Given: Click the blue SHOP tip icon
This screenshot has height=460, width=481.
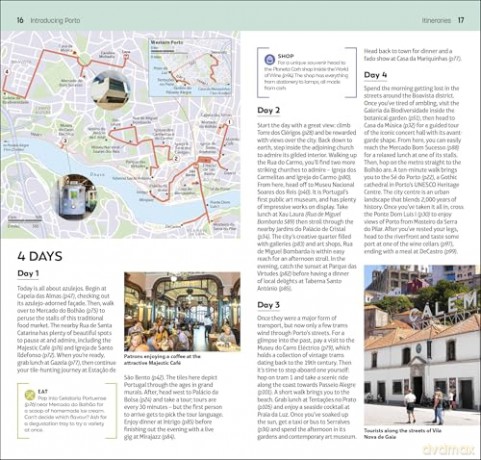Looking at the screenshot, I should [x=269, y=60].
